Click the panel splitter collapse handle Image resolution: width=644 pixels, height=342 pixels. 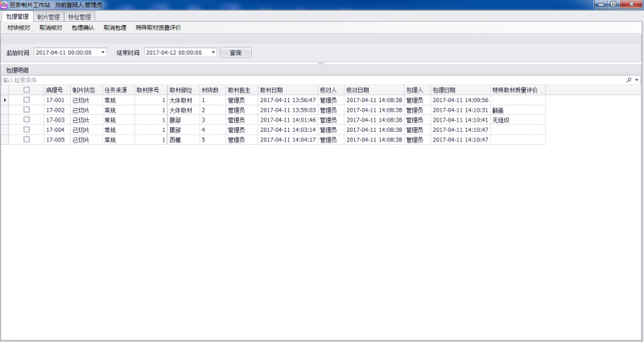321,63
